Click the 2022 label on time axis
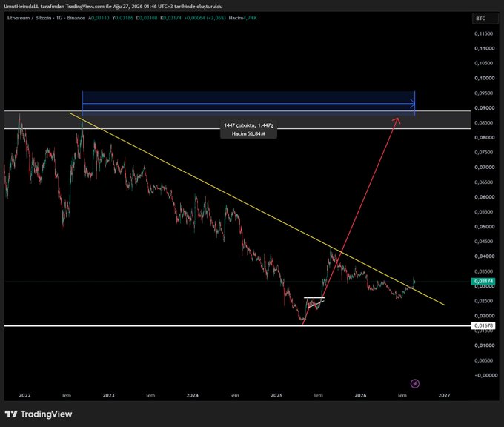The width and height of the screenshot is (504, 427). click(x=24, y=395)
